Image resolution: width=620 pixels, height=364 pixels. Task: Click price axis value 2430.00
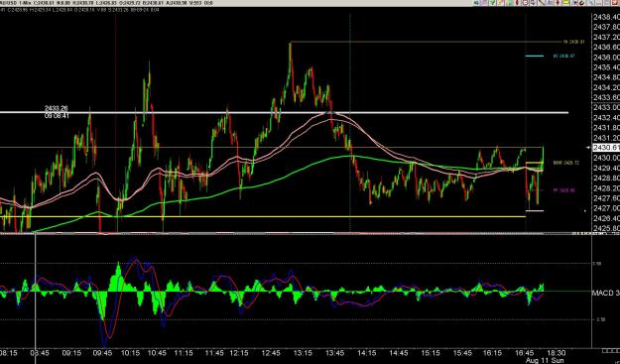tap(606, 158)
